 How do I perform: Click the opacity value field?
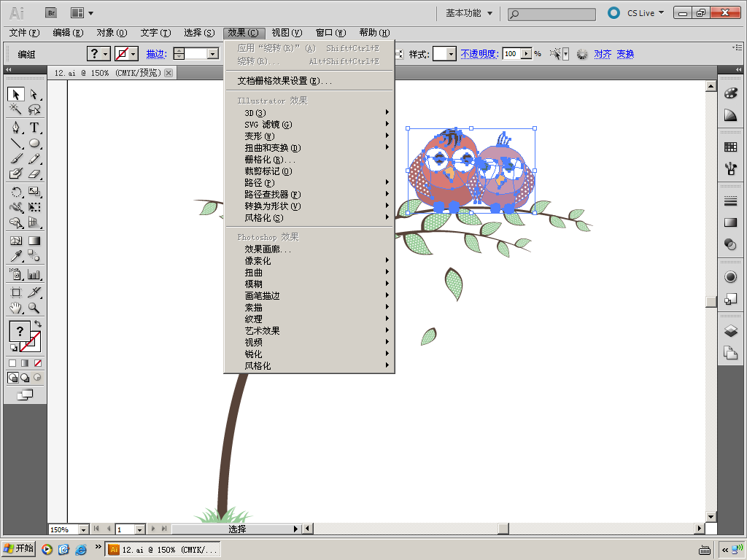click(511, 54)
